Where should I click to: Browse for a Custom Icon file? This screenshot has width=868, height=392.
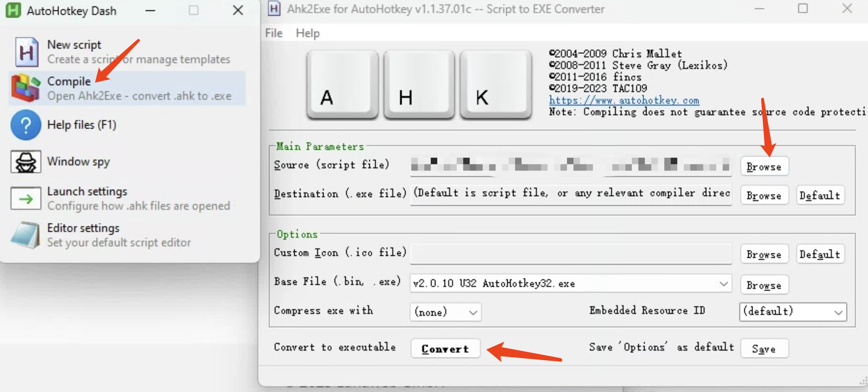tap(764, 254)
